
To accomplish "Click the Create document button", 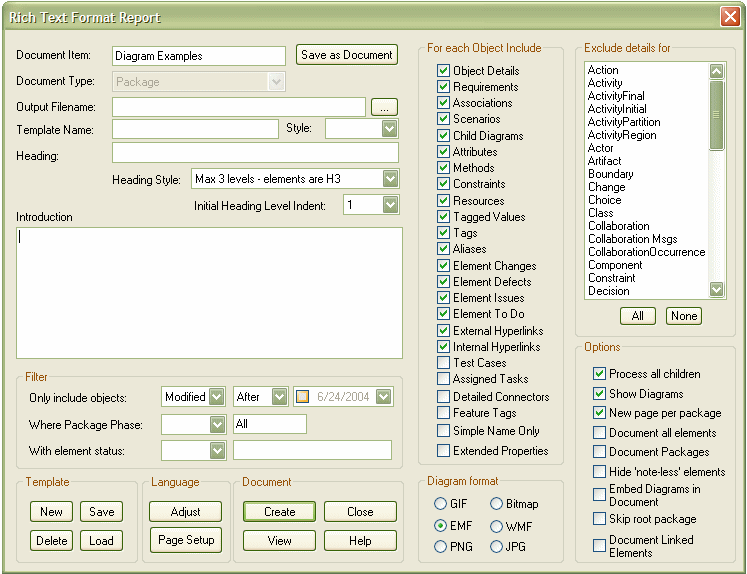I will [x=280, y=511].
